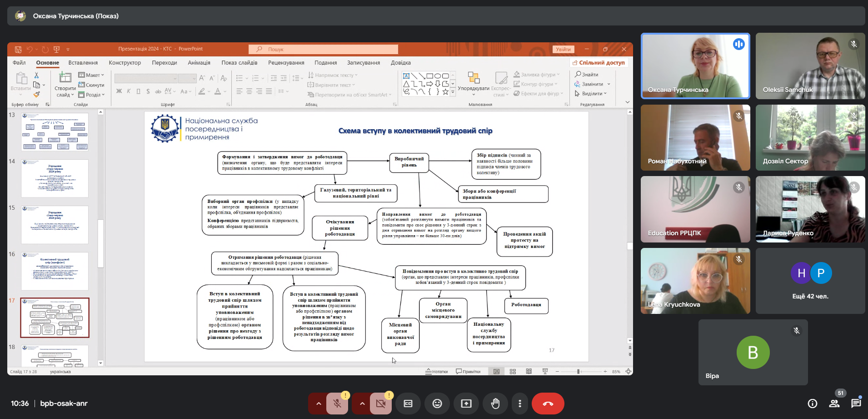The height and width of the screenshot is (419, 868).
Task: Click slideshow view icon in status bar
Action: [x=545, y=372]
